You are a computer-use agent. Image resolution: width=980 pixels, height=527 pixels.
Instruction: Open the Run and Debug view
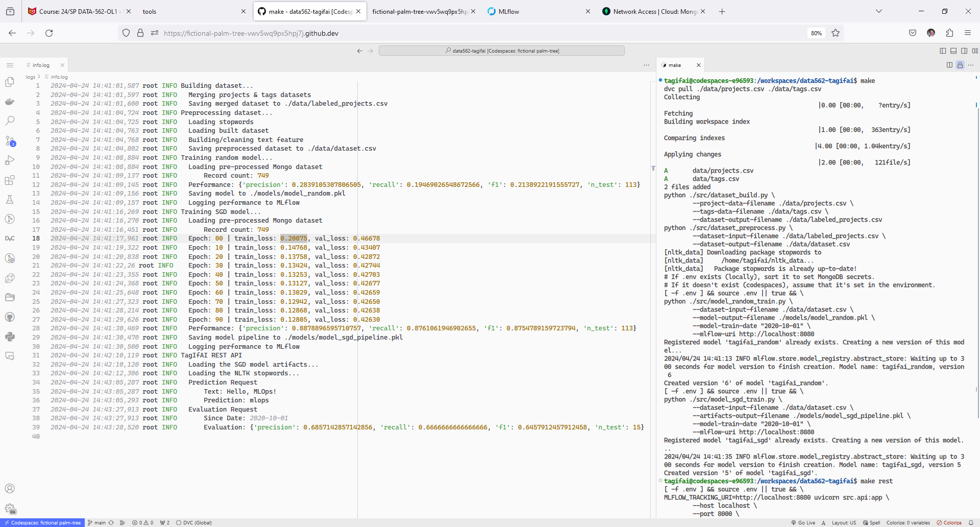[10, 160]
